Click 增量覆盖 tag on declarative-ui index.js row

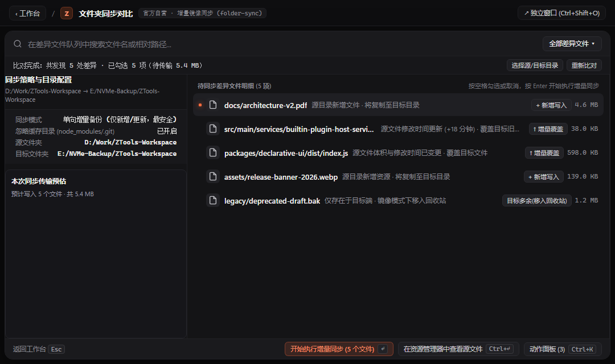pos(544,153)
